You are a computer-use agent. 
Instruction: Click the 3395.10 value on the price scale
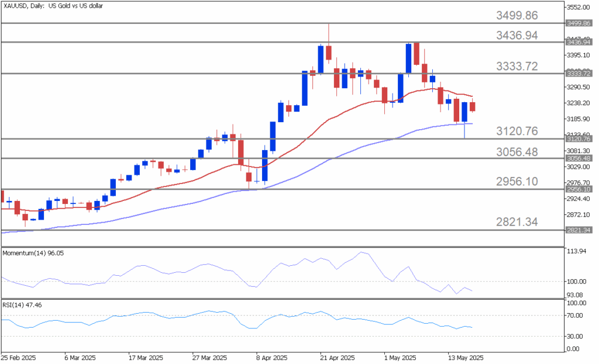(x=579, y=56)
